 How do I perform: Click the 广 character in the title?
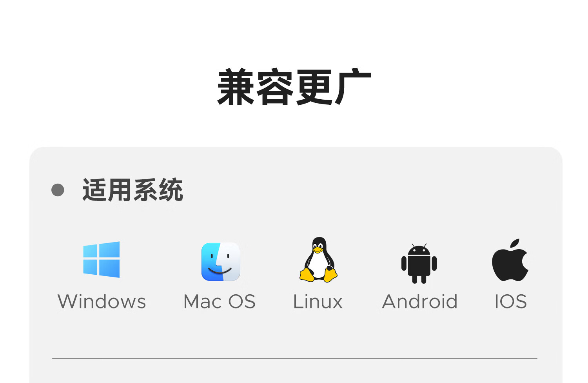tap(352, 87)
